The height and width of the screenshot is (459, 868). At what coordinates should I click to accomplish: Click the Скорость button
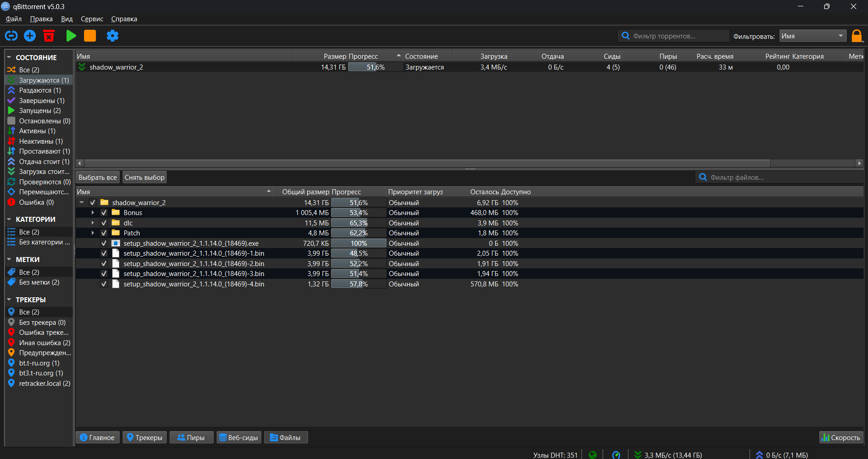pyautogui.click(x=841, y=437)
